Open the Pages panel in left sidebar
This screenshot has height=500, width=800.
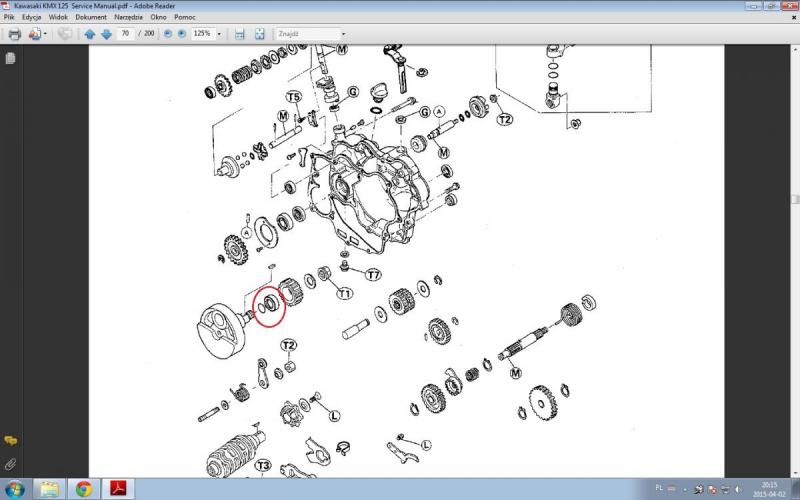pyautogui.click(x=10, y=59)
